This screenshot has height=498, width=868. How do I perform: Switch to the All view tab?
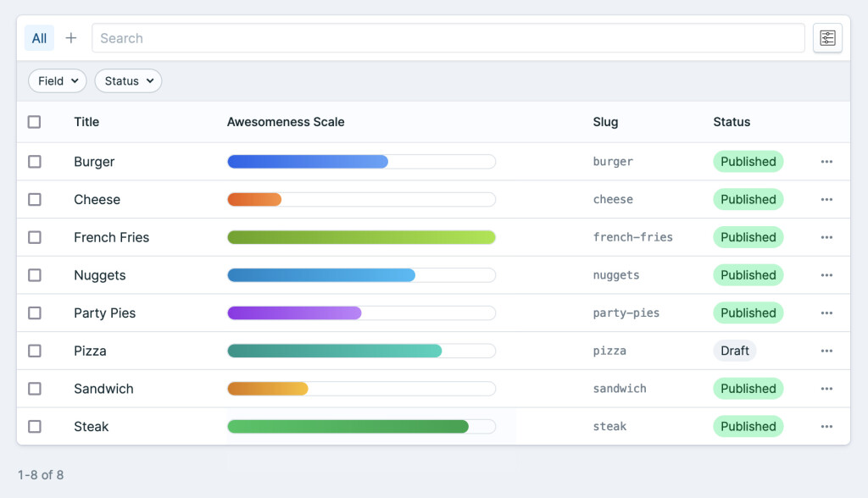(39, 38)
